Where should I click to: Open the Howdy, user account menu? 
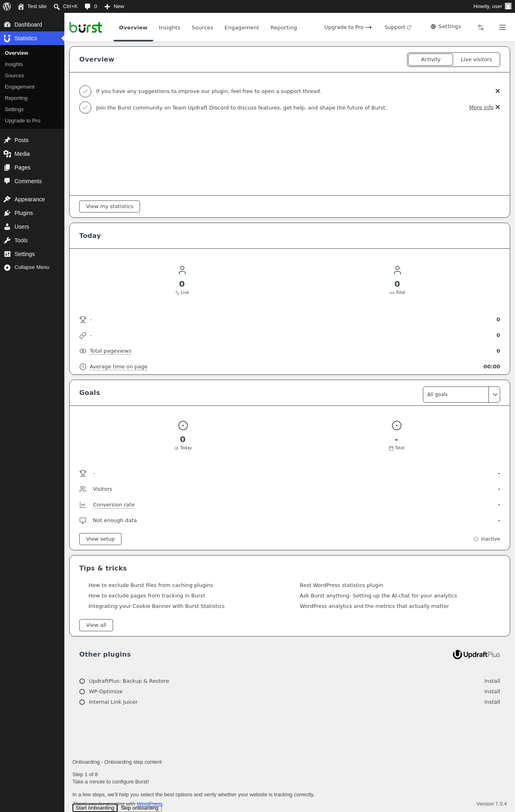coord(492,6)
